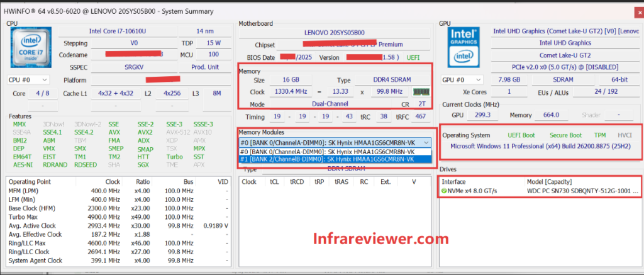Click the Intel Core i7 logo image
Screen dimensions: 644x275
(x=31, y=48)
